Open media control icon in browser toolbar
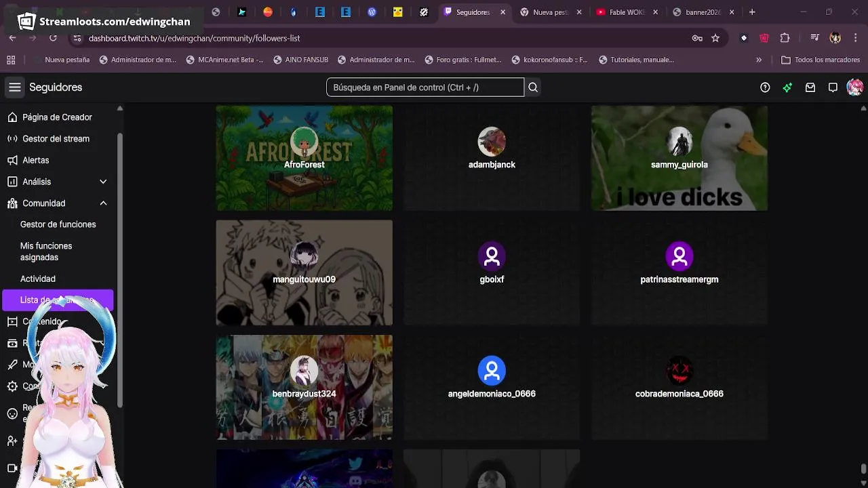Viewport: 868px width, 488px height. [814, 38]
